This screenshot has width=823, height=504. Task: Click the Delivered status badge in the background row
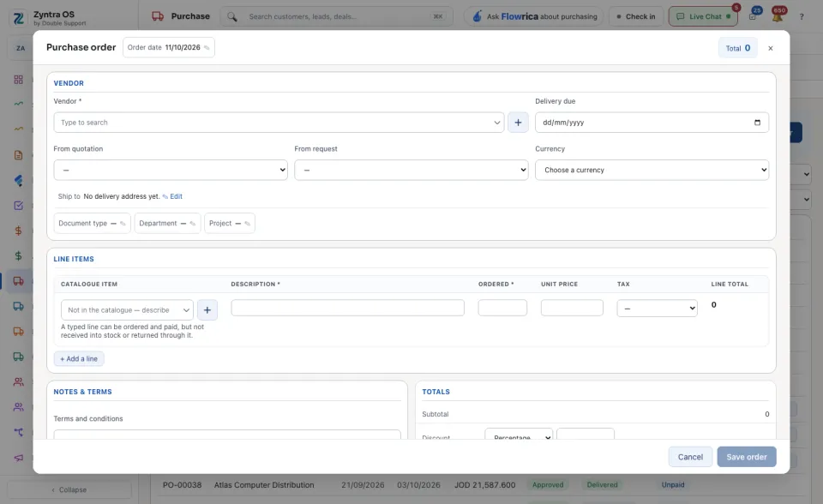(602, 485)
